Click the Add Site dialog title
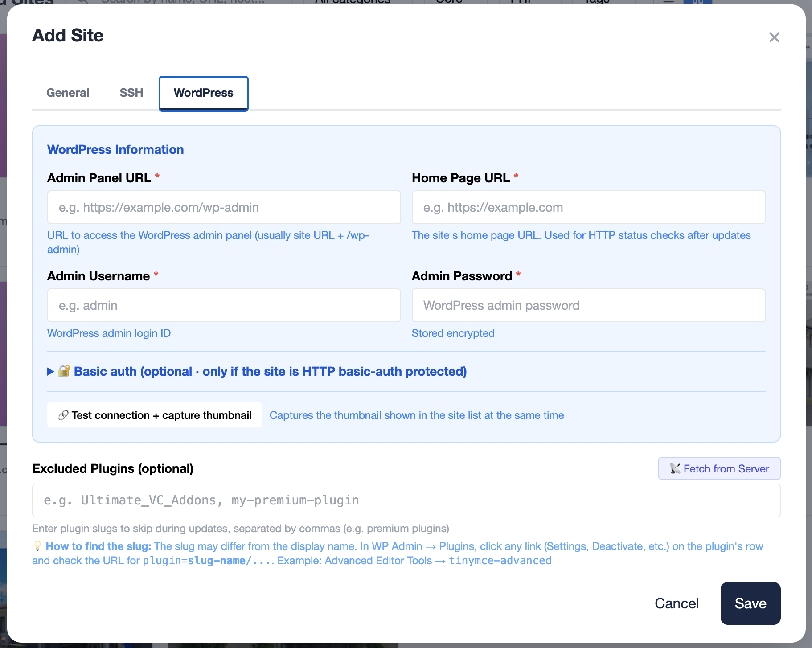This screenshot has width=812, height=648. pos(68,35)
